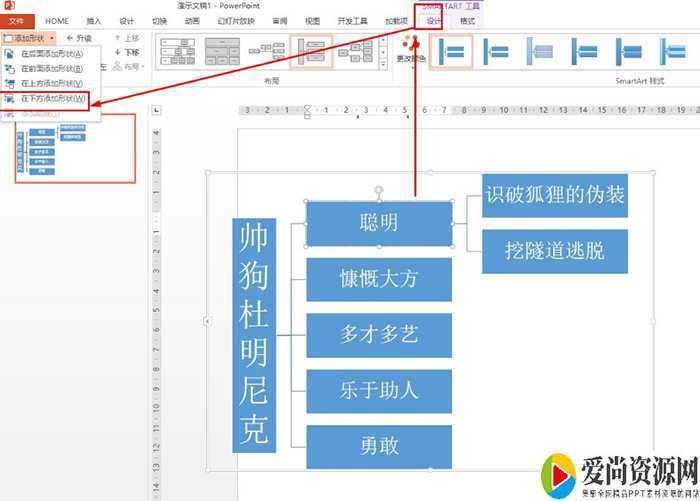Switch to the 格式 (Format) tab
Image resolution: width=700 pixels, height=501 pixels.
click(x=466, y=20)
